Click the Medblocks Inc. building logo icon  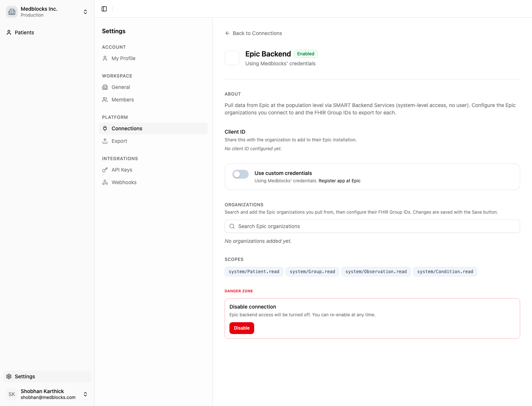click(x=12, y=12)
